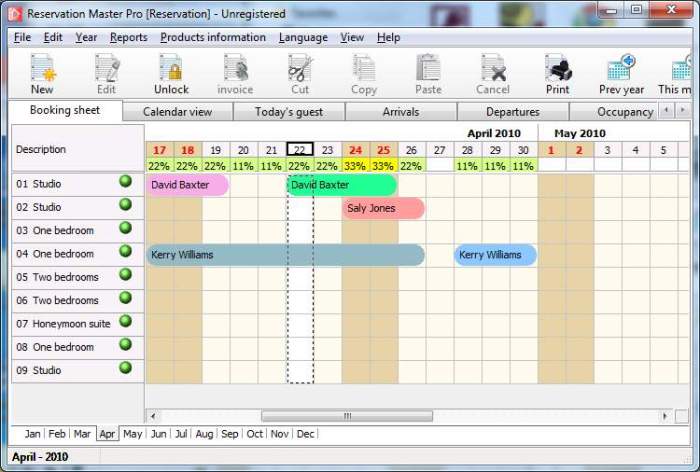This screenshot has height=472, width=700.
Task: Click the horizontal scrollbar right arrow
Action: pos(664,416)
